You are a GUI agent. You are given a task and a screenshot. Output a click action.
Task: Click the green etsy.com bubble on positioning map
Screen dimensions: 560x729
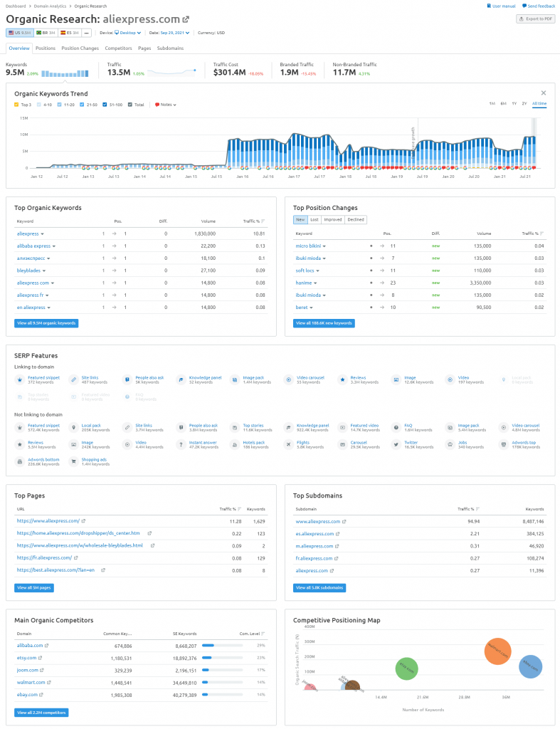pyautogui.click(x=406, y=668)
